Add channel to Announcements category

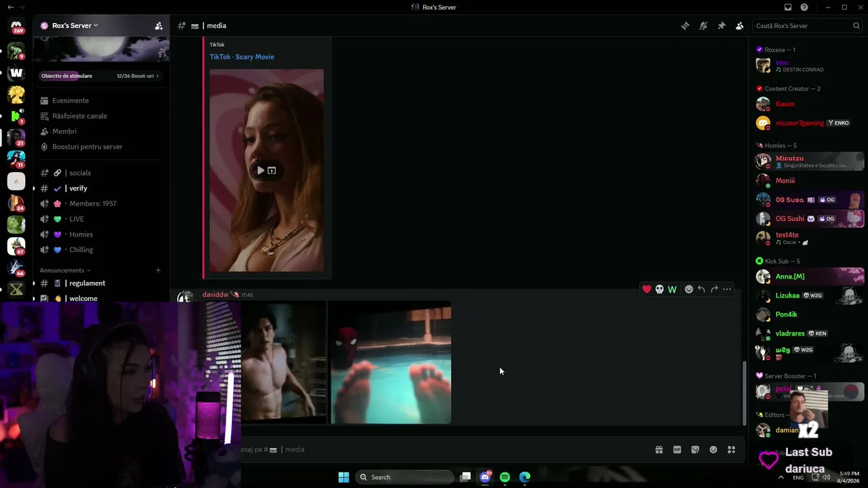pos(158,270)
